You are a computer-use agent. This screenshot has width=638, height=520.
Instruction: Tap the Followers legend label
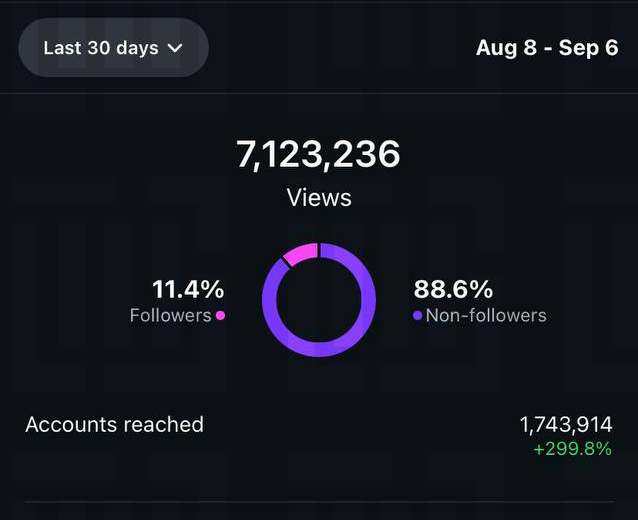pos(170,316)
